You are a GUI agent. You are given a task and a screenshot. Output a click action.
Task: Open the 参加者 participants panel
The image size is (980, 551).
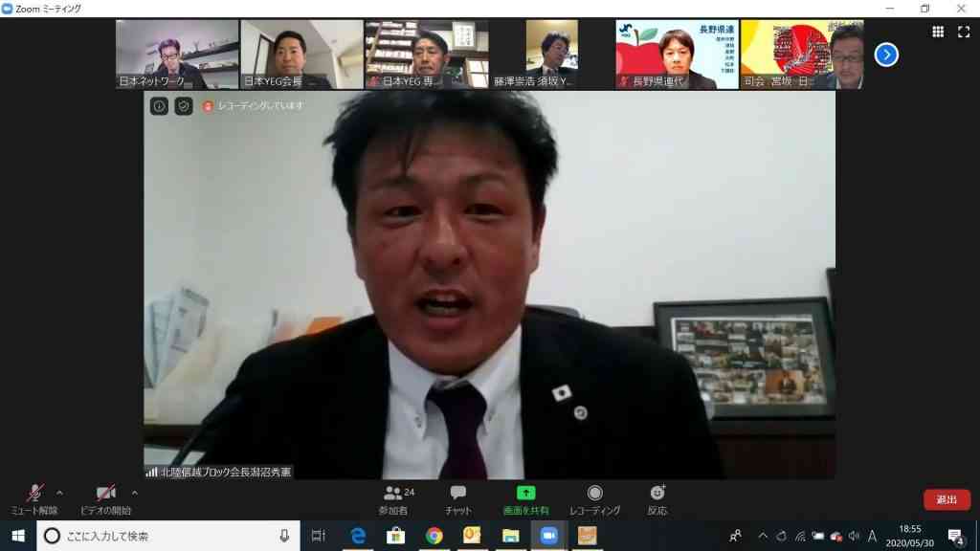394,499
